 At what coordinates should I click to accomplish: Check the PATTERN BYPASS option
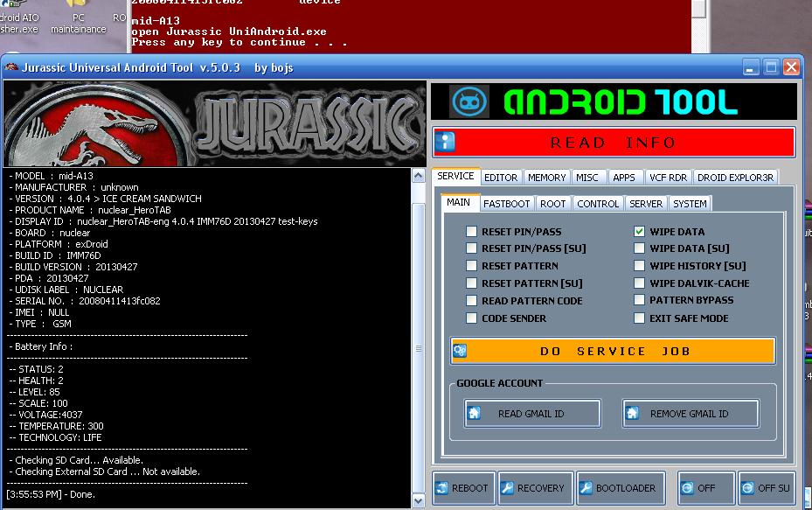[639, 300]
